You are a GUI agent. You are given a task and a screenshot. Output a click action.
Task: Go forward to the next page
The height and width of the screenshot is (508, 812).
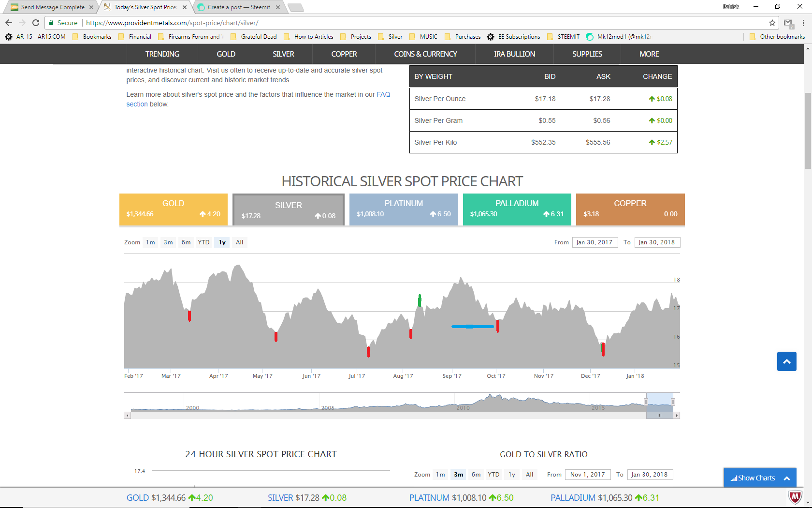[x=22, y=23]
